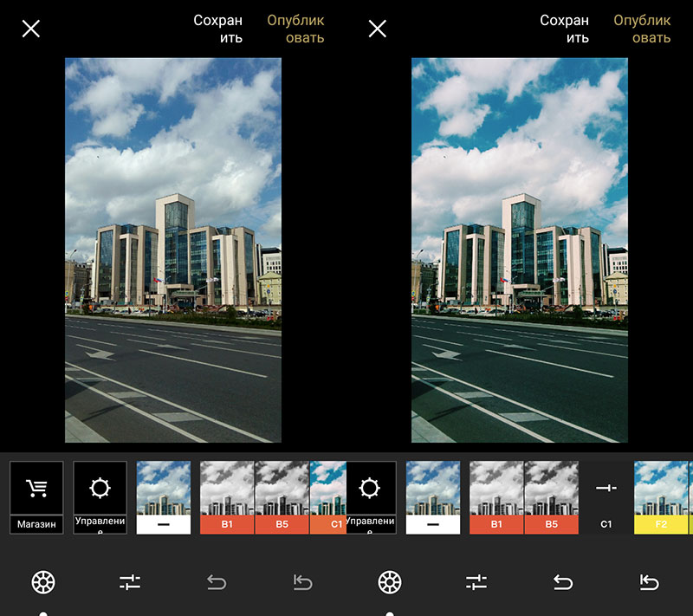Open Управление presets in the right screen

click(371, 497)
